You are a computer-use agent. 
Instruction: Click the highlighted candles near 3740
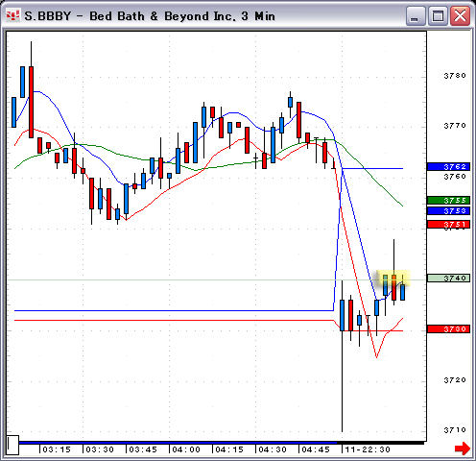pyautogui.click(x=393, y=279)
